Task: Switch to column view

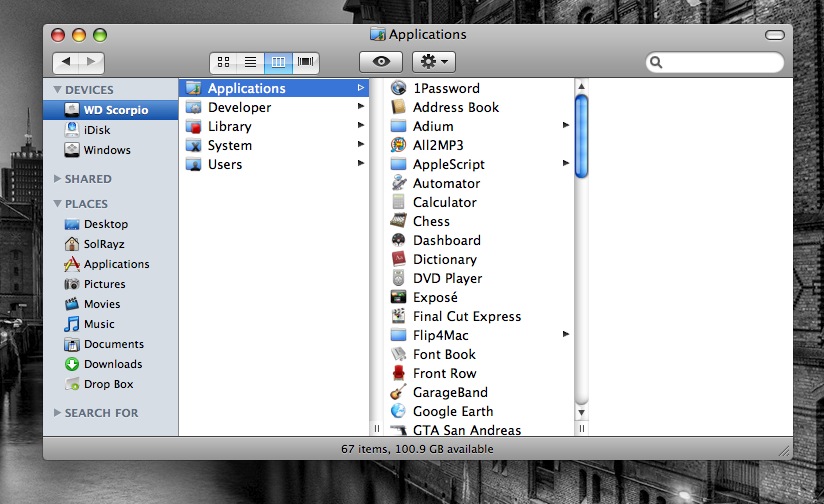Action: click(278, 62)
